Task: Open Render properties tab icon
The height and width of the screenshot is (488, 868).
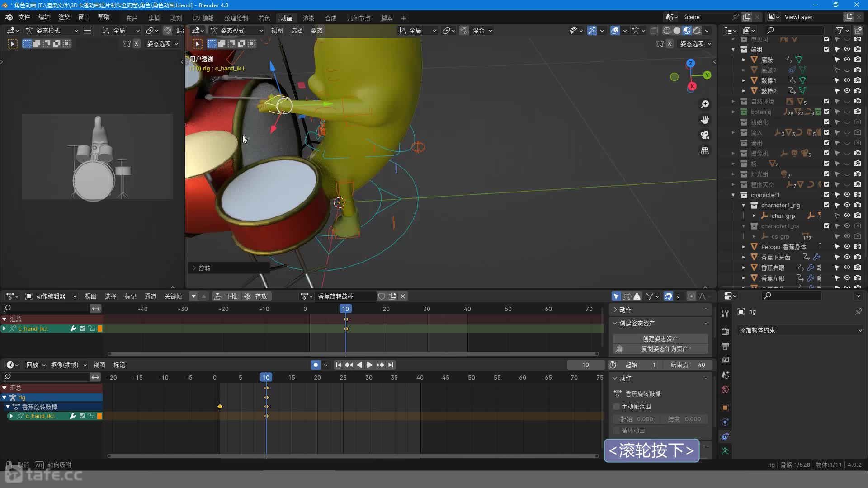Action: (725, 331)
